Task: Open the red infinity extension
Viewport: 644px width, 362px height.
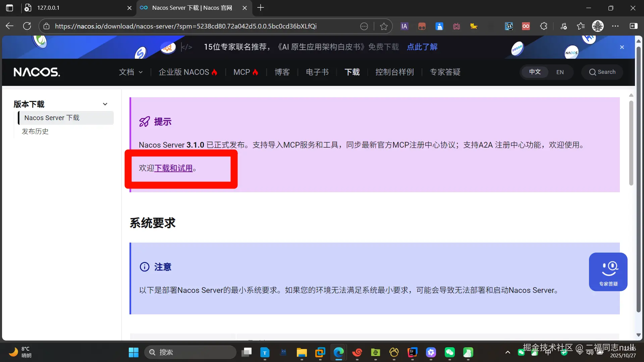Action: click(x=526, y=26)
